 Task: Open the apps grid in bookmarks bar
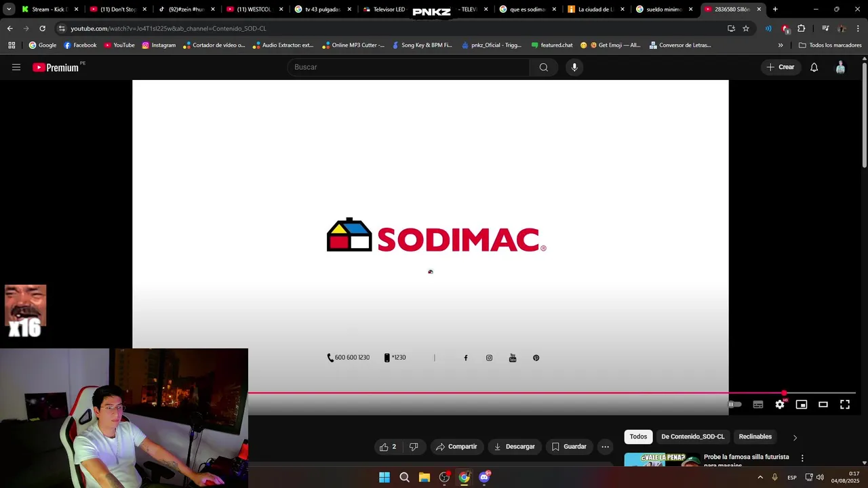pos(12,45)
